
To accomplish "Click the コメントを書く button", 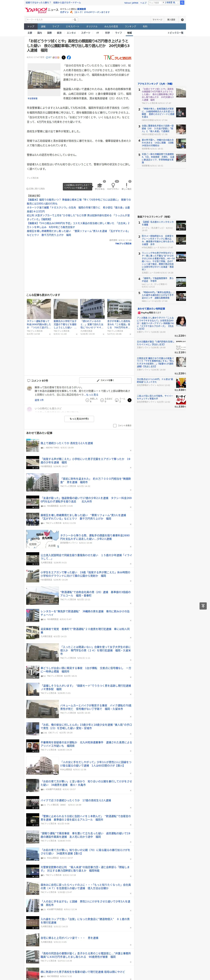I will (x=105, y=380).
